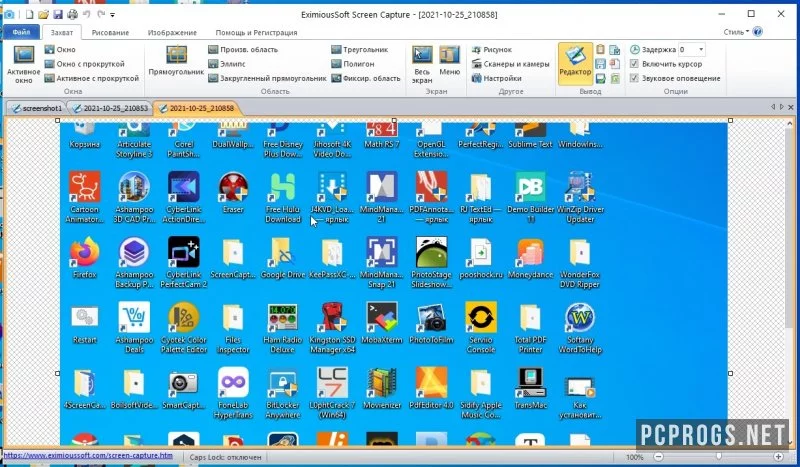Image resolution: width=800 pixels, height=467 pixels.
Task: Click the Google Drive icon in the captured image
Action: [x=283, y=253]
